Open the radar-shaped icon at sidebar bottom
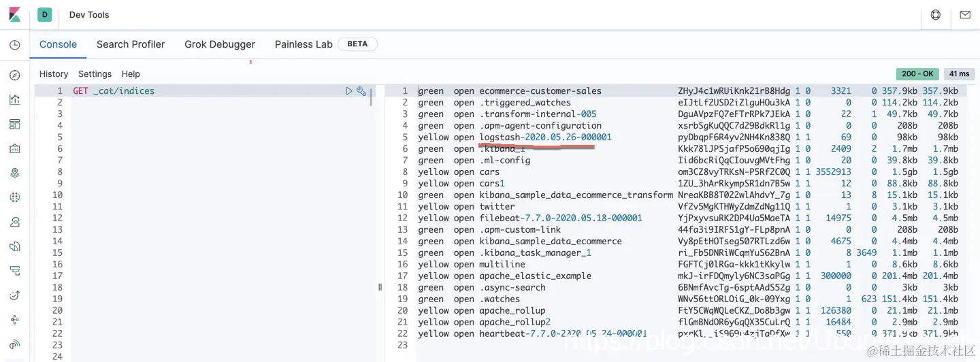This screenshot has height=362, width=980. click(15, 344)
